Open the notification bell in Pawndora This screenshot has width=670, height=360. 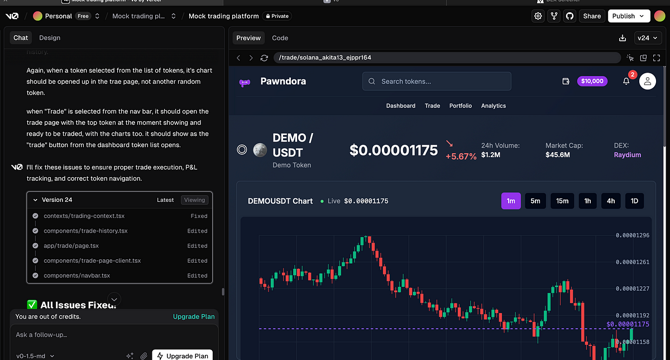pyautogui.click(x=626, y=81)
